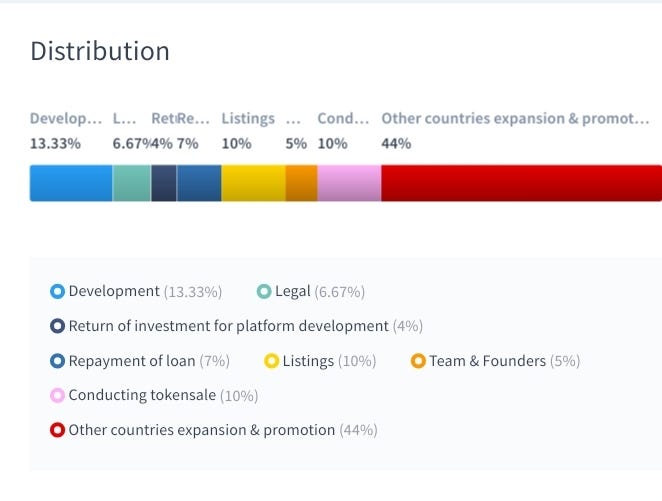The image size is (662, 501).
Task: Select the yellow Listings bar segment
Action: click(253, 183)
